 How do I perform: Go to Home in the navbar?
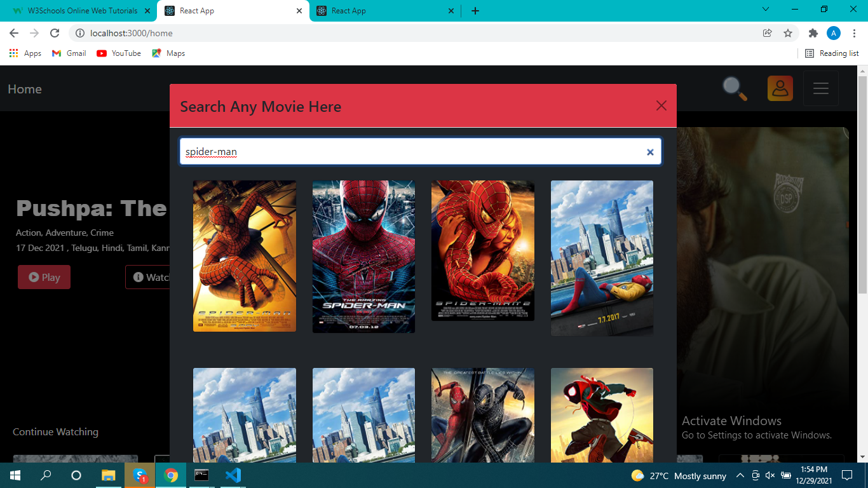25,89
